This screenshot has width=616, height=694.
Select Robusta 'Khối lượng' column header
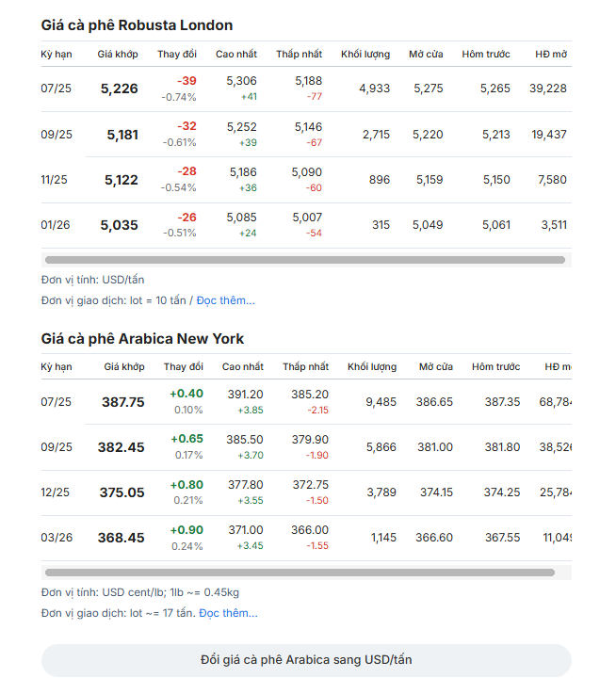click(365, 54)
